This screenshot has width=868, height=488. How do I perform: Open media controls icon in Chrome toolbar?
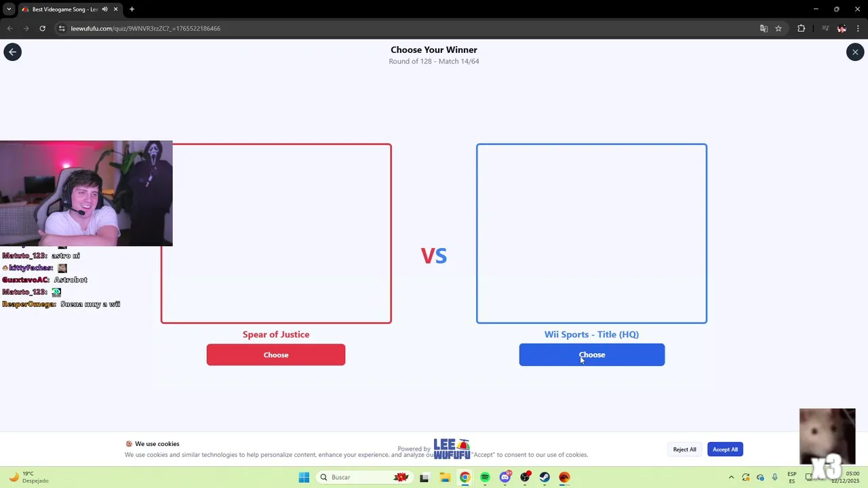point(825,28)
